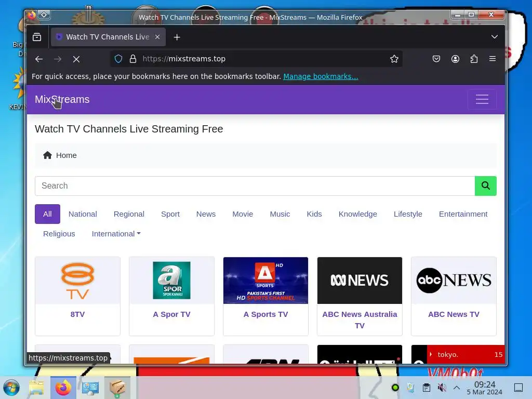Open the file manager from taskbar
532x399 pixels.
(36, 388)
